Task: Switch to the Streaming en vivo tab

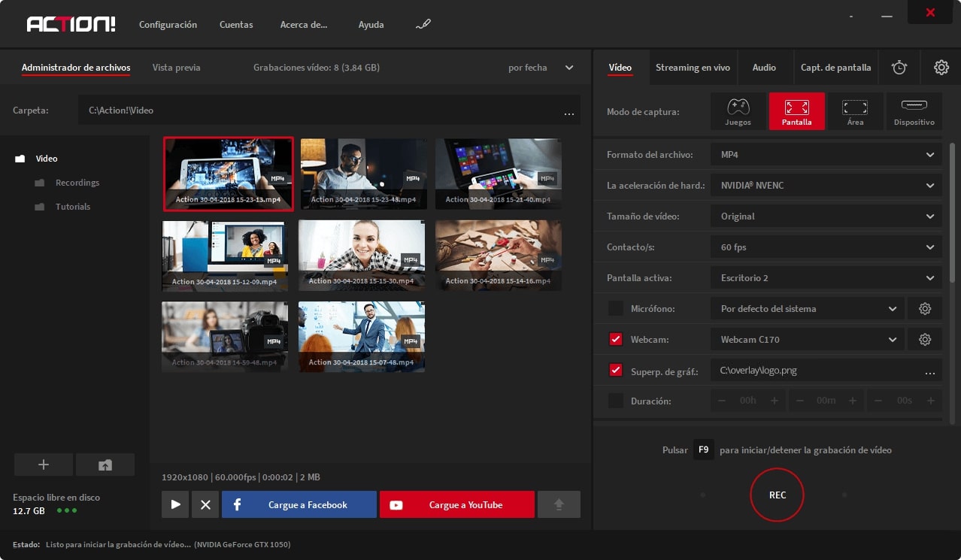Action: tap(693, 68)
